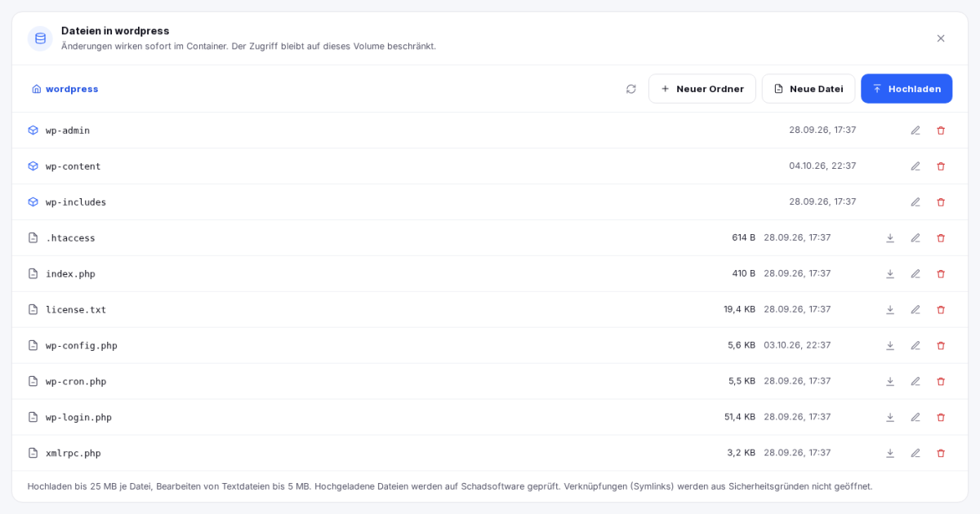980x514 pixels.
Task: Download index.php
Action: point(890,274)
